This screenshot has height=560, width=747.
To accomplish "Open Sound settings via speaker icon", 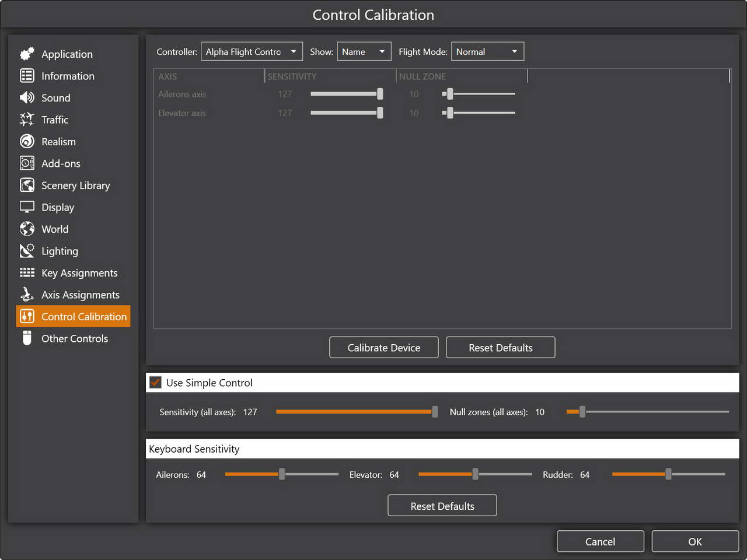I will pyautogui.click(x=27, y=98).
